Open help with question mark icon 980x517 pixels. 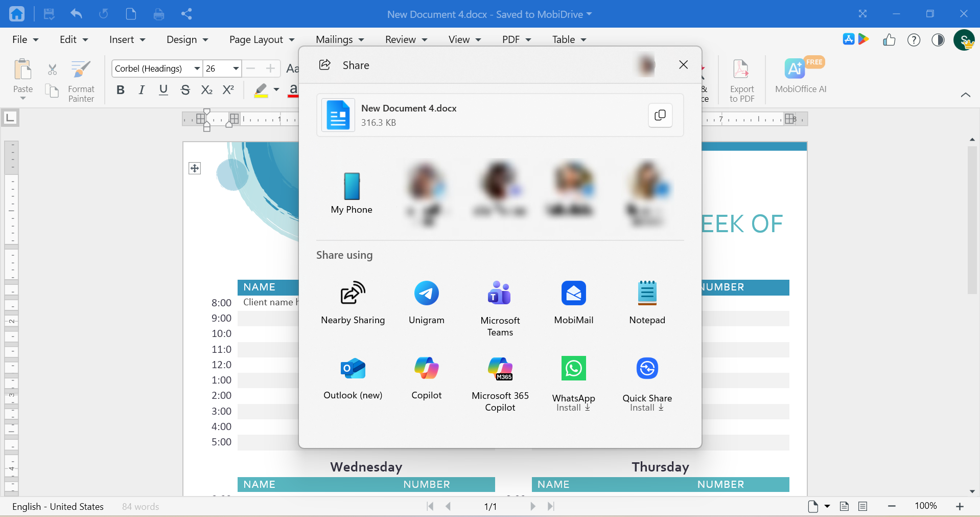click(x=914, y=40)
